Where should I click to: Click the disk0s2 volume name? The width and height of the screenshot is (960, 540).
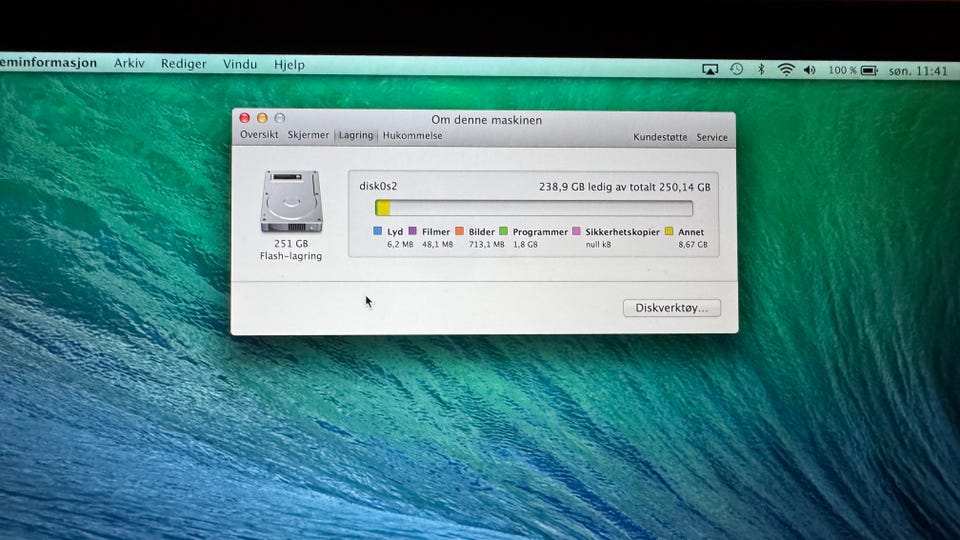tap(378, 186)
